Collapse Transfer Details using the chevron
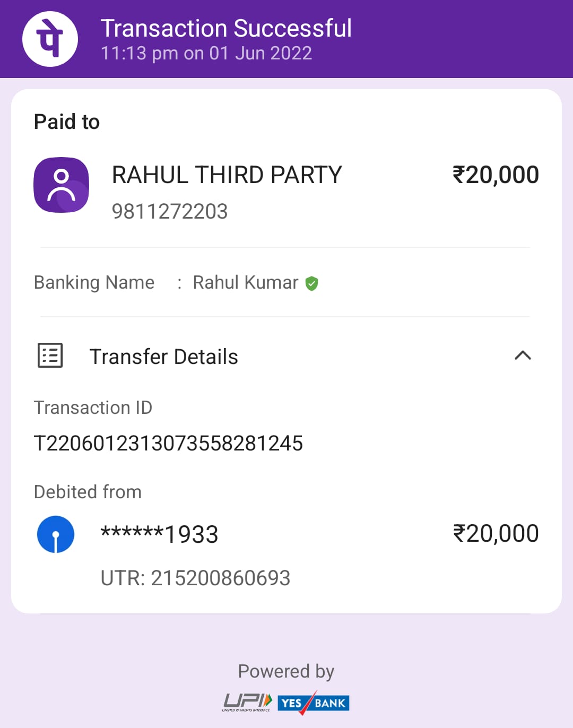The height and width of the screenshot is (728, 573). pyautogui.click(x=523, y=356)
